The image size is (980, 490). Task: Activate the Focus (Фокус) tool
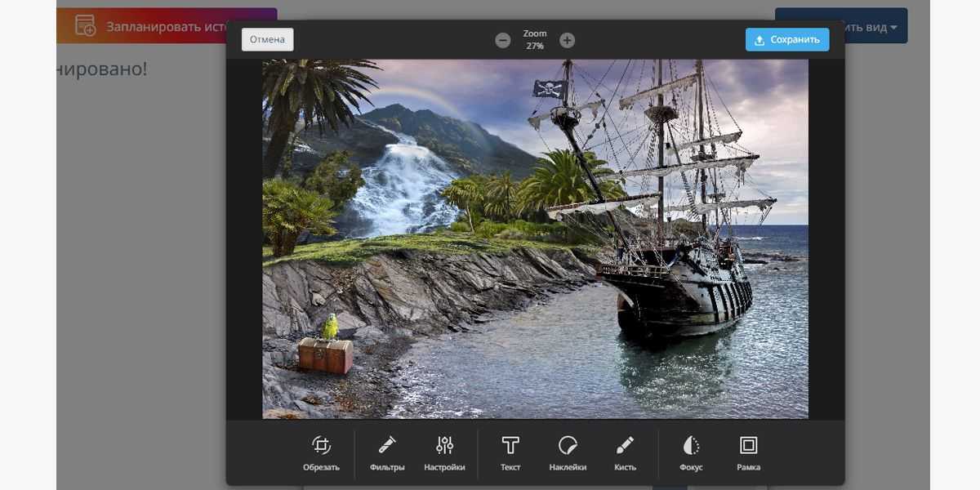691,453
